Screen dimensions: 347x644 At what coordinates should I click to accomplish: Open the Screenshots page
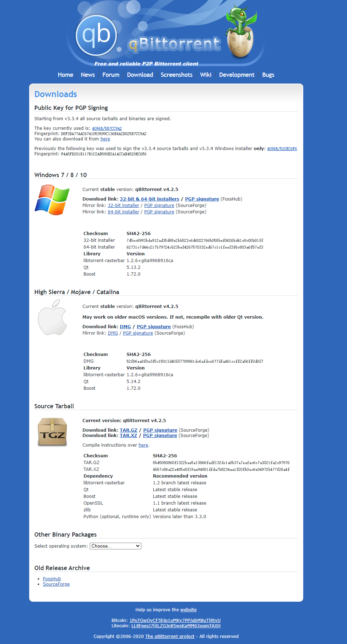coord(177,75)
